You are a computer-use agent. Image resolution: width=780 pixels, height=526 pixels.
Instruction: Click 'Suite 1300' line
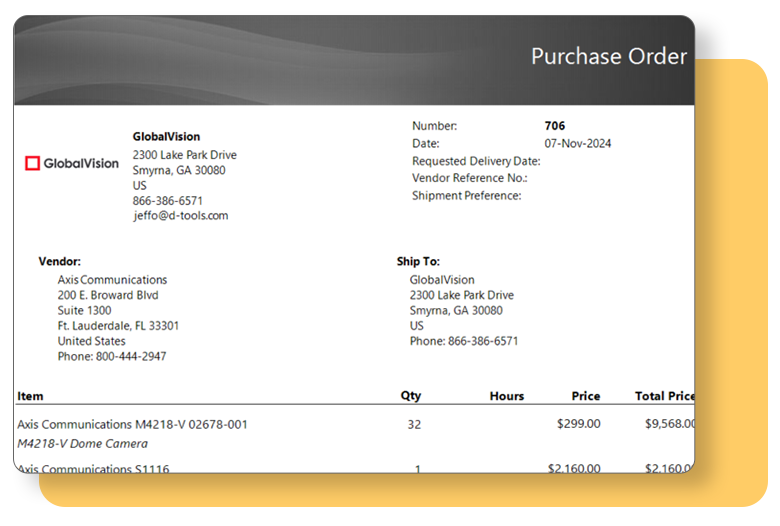85,311
